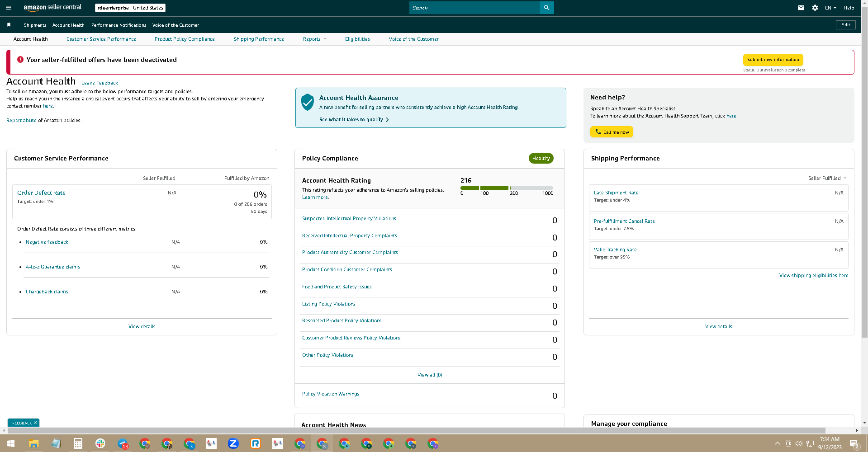Open Telegram with 18 notifications badge
The width and height of the screenshot is (868, 452).
pos(123,443)
